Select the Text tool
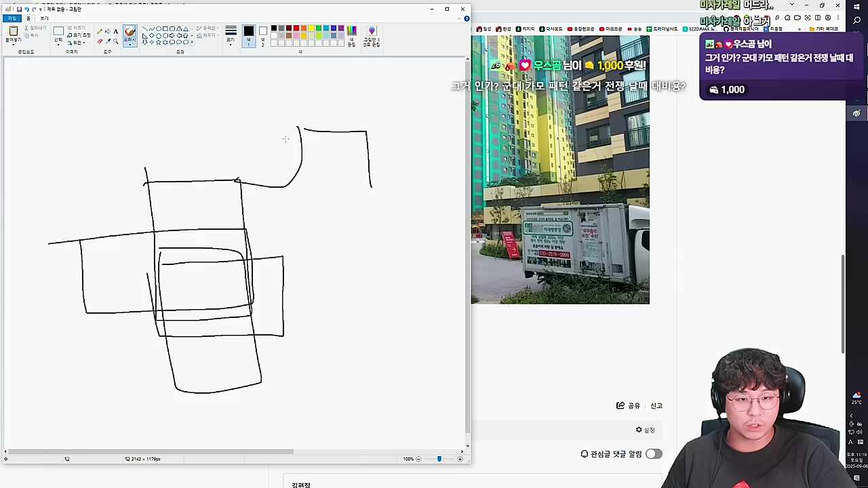The image size is (868, 488). pyautogui.click(x=116, y=31)
